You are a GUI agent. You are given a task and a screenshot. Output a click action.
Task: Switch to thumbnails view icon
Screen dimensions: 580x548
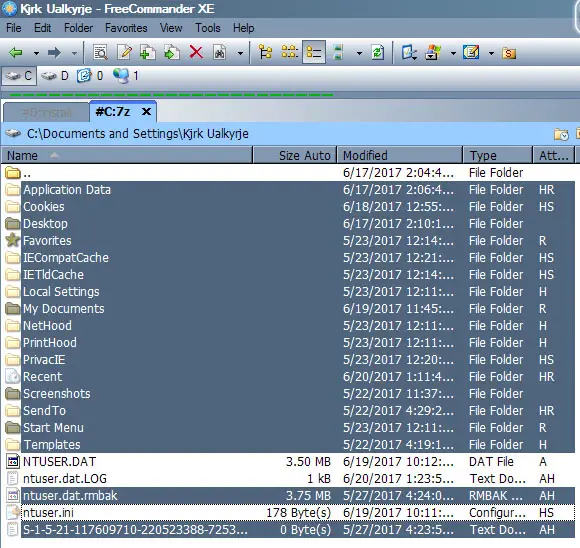tap(338, 52)
